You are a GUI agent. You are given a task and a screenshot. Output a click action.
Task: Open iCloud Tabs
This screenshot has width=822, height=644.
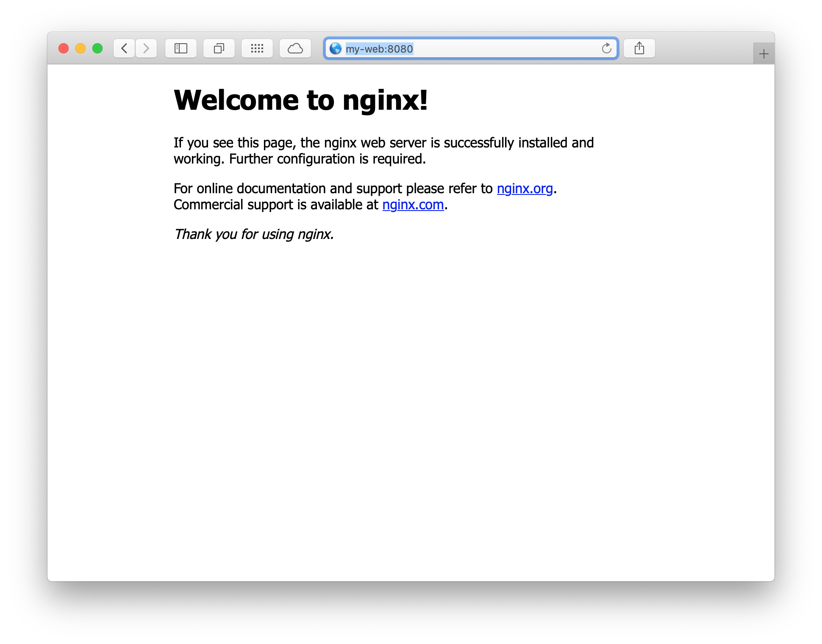(x=295, y=48)
